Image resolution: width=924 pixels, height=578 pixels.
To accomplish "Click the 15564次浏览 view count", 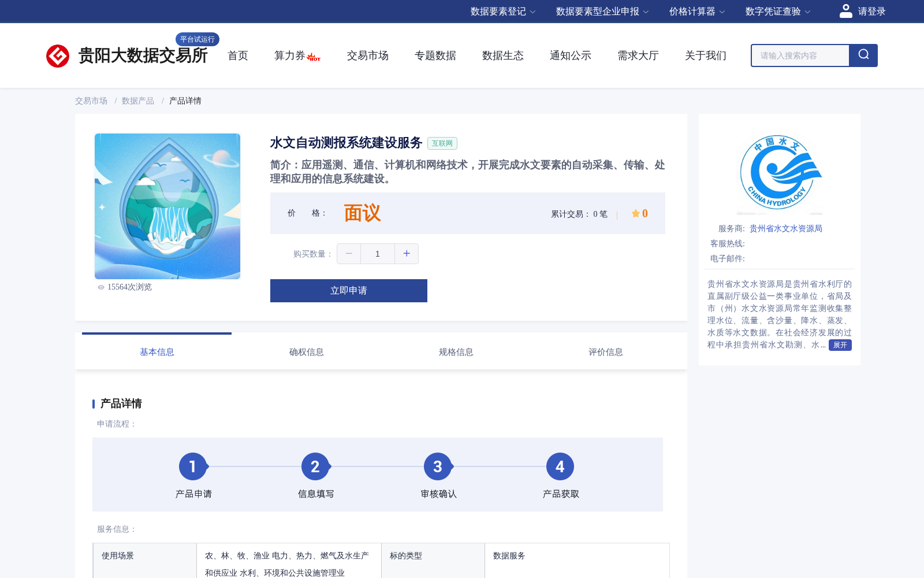I will (129, 287).
